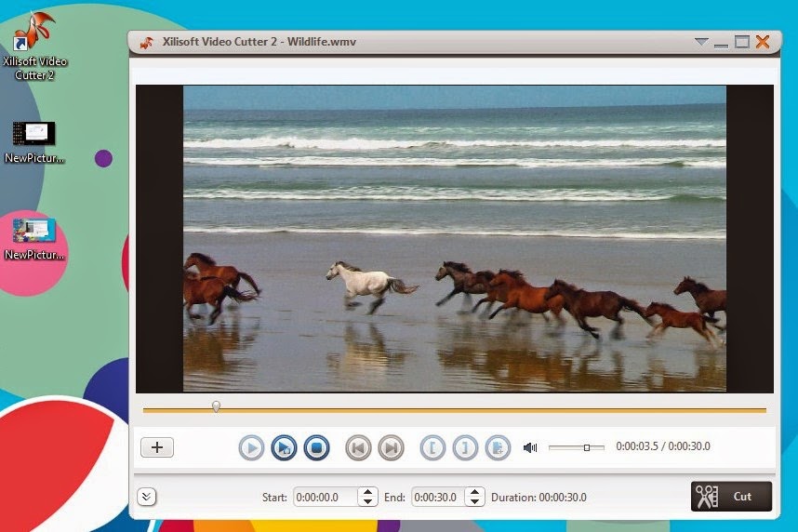This screenshot has width=798, height=532.
Task: Expand advanced panel via double-chevron button
Action: coord(147,497)
